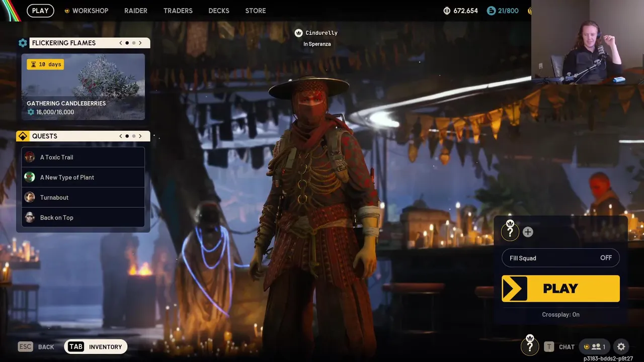Click the teal token icon by 21/800
Viewport: 644px width, 362px height.
tap(491, 11)
